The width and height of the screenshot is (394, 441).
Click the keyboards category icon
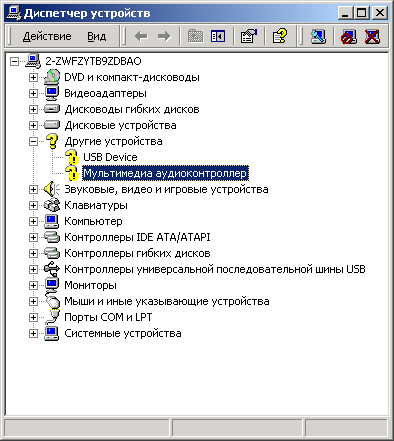pos(52,205)
